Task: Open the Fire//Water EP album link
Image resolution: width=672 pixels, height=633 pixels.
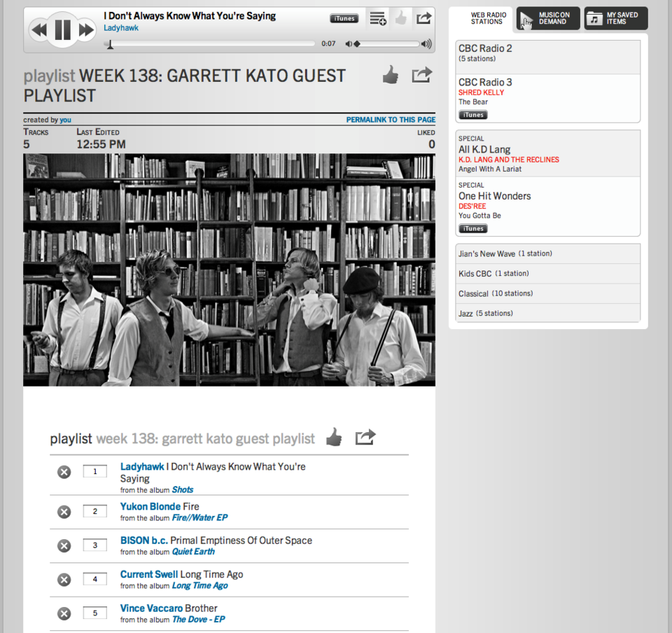Action: (199, 517)
